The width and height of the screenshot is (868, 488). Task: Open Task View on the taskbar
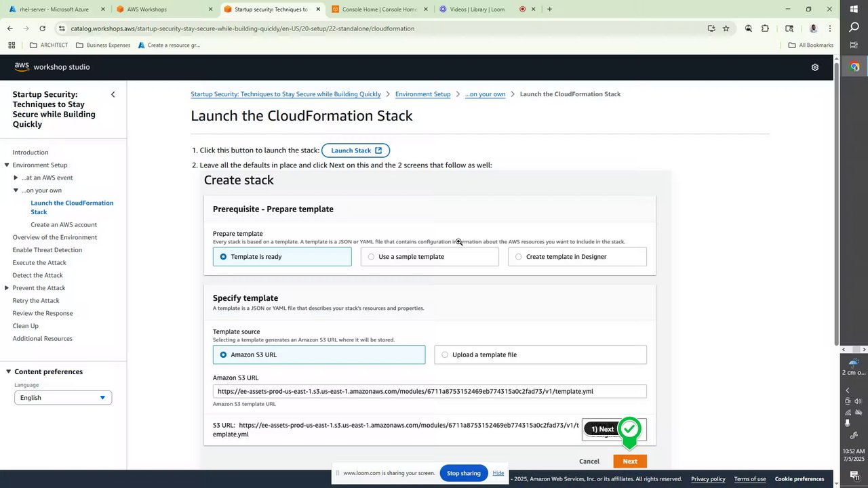click(x=854, y=45)
